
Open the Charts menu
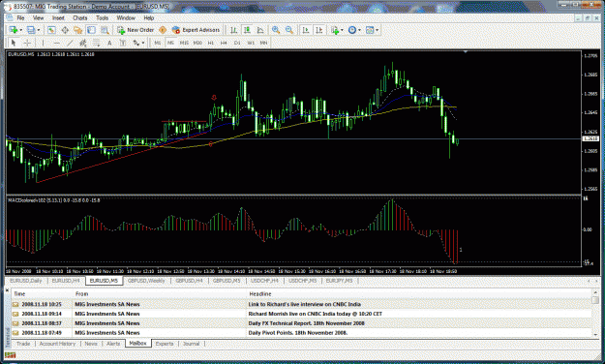tap(80, 18)
